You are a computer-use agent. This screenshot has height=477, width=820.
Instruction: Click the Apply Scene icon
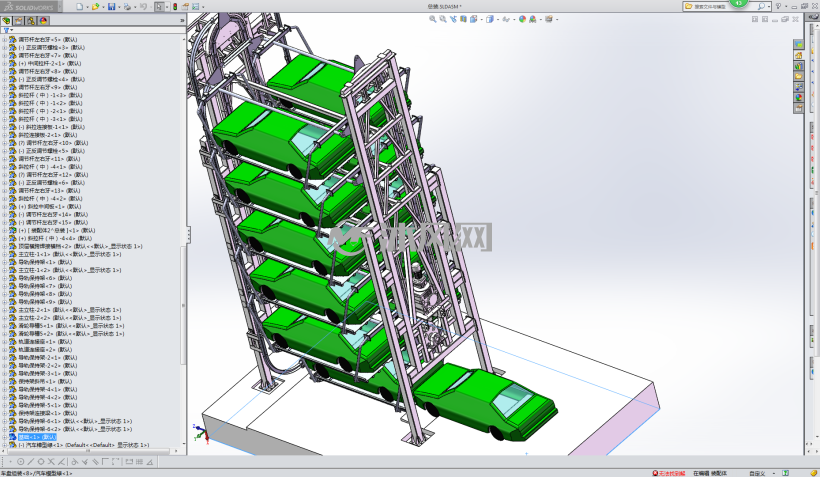coord(532,19)
